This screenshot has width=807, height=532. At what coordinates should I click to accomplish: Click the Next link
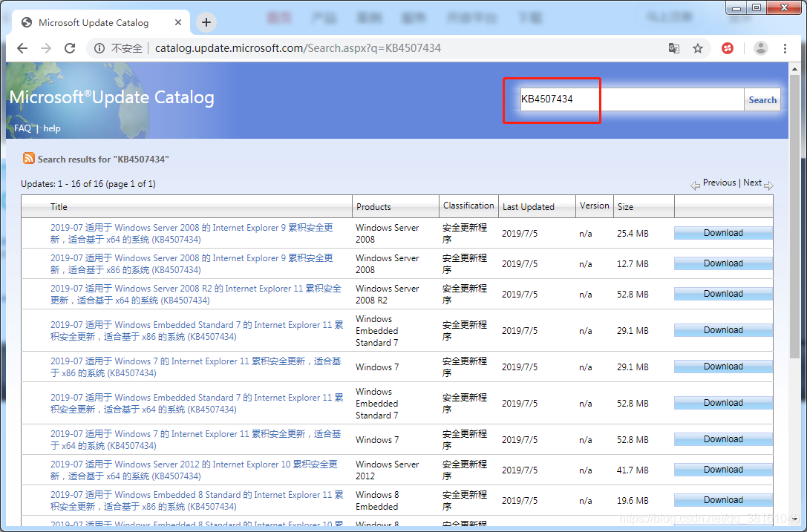coord(752,182)
